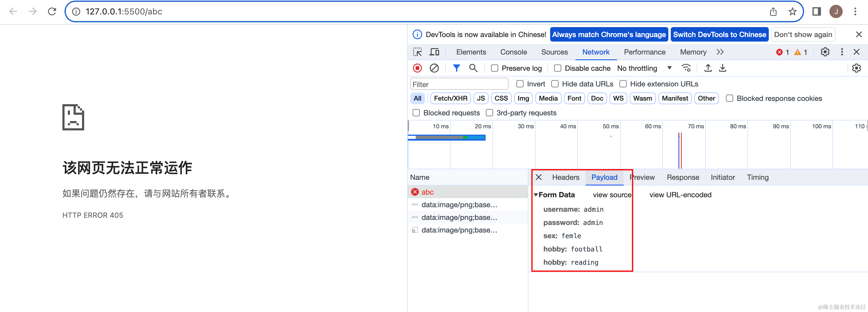Select the failed abc request
The image size is (868, 312).
[x=427, y=192]
